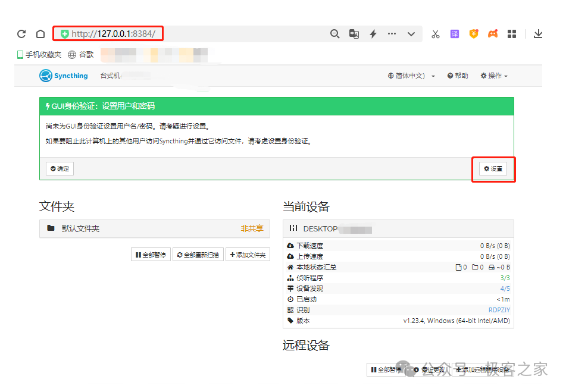
Task: Open the four-square extensions grid icon
Action: point(512,34)
